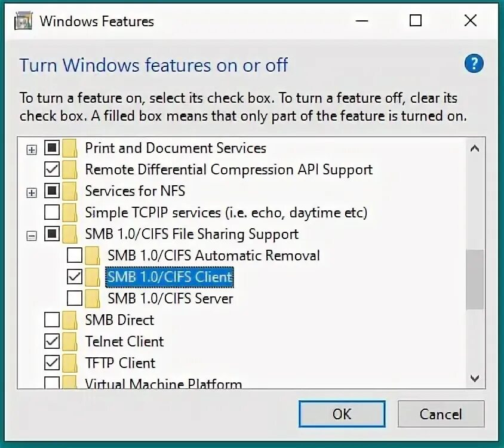Click folder icon beside SMB 1.0/CIFS Automatic Removal
504x448 pixels.
pyautogui.click(x=93, y=256)
